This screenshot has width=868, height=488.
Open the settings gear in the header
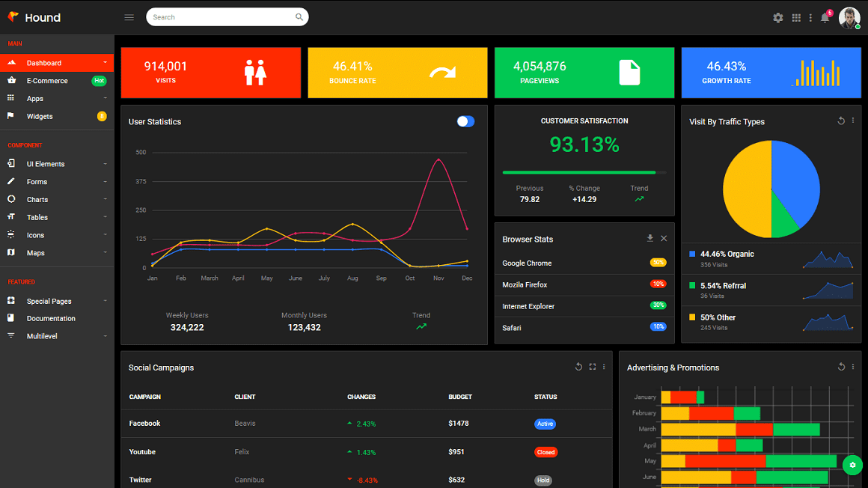(777, 17)
